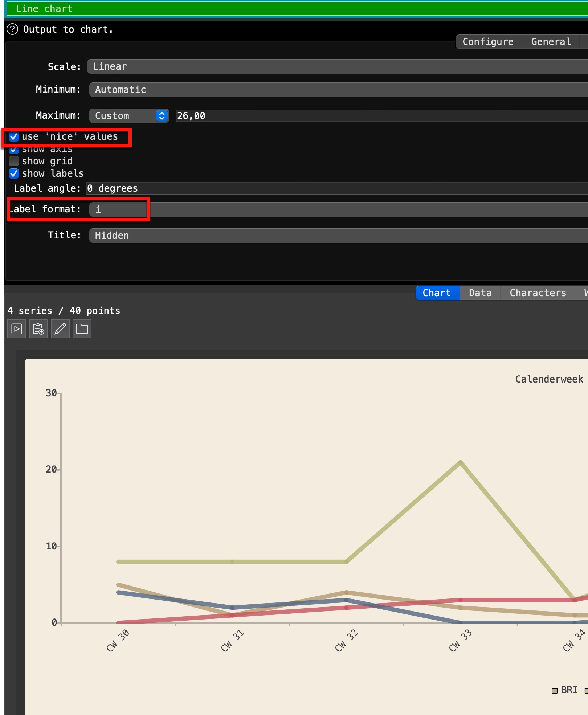The width and height of the screenshot is (588, 715).
Task: Open the Minimum dropdown showing Automatic
Action: [338, 90]
